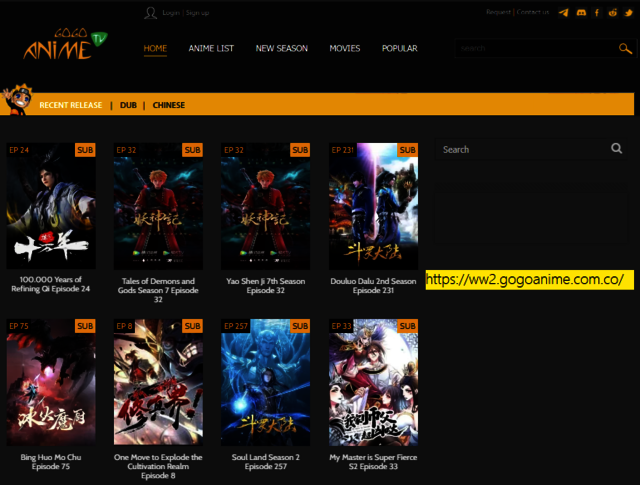Image resolution: width=640 pixels, height=485 pixels.
Task: Open the POPULAR menu item
Action: [x=400, y=48]
